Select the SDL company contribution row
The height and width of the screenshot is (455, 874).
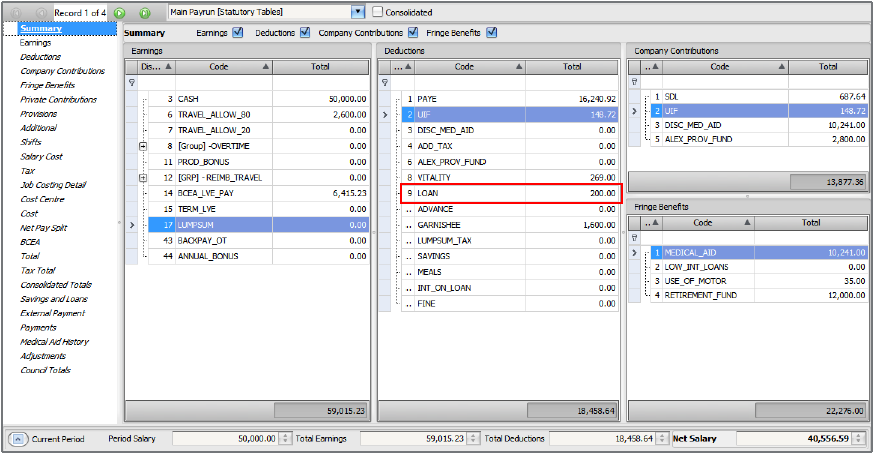pyautogui.click(x=759, y=96)
